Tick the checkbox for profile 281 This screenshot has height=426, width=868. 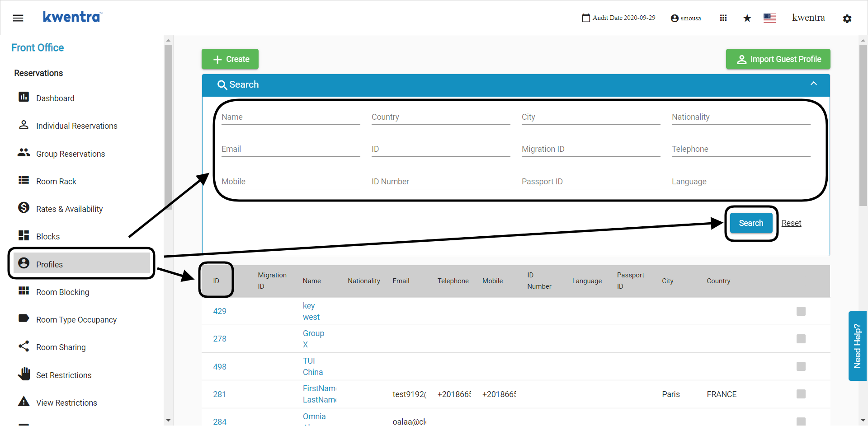click(801, 394)
